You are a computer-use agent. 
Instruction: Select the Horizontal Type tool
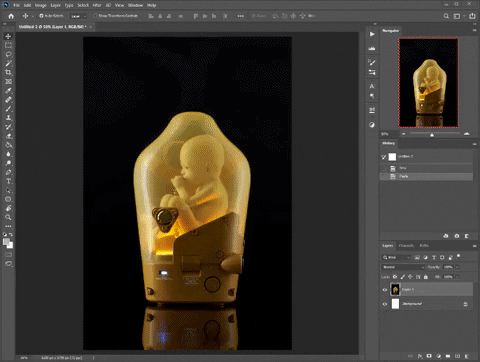(x=8, y=181)
